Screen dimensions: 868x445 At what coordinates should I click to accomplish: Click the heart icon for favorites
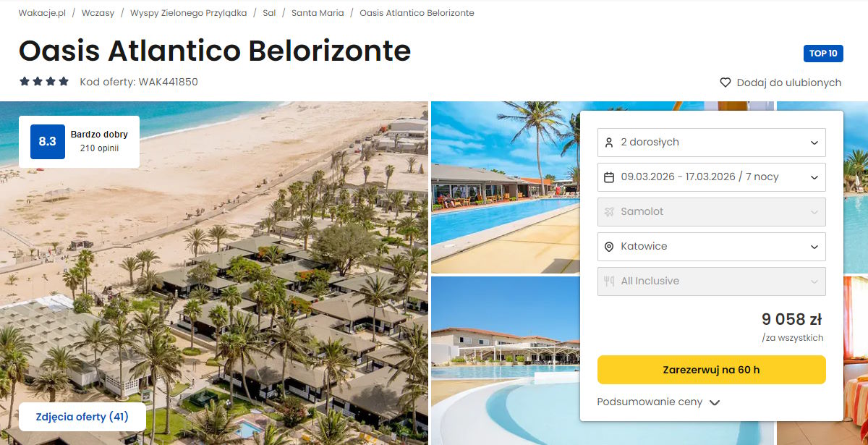(x=726, y=82)
